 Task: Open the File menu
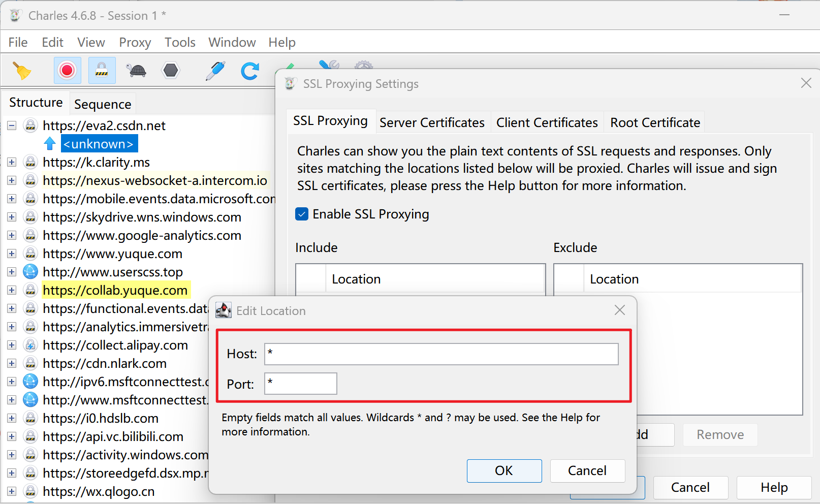(x=18, y=42)
